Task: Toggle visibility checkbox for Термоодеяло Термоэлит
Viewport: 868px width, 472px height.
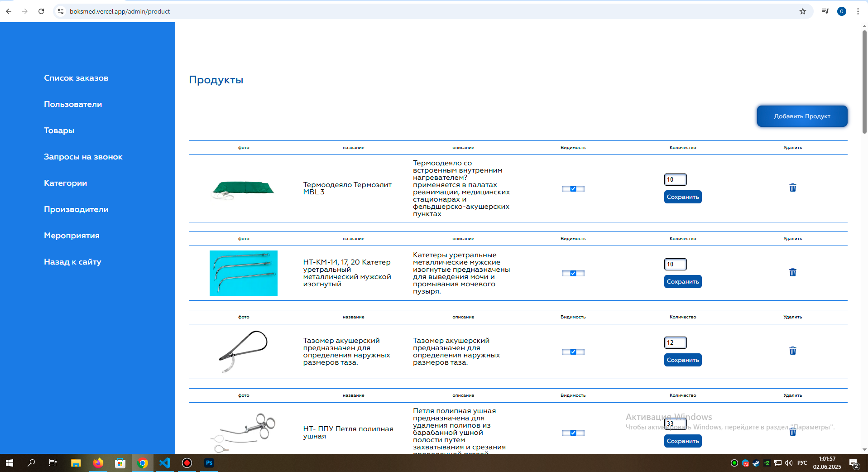Action: pyautogui.click(x=573, y=189)
